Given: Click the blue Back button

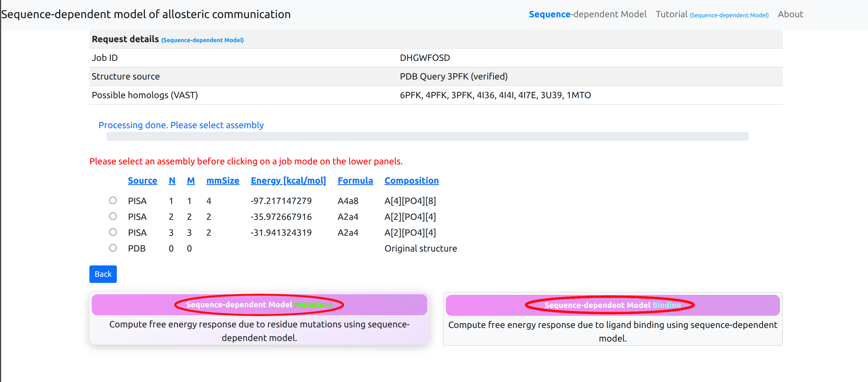Looking at the screenshot, I should (x=103, y=274).
